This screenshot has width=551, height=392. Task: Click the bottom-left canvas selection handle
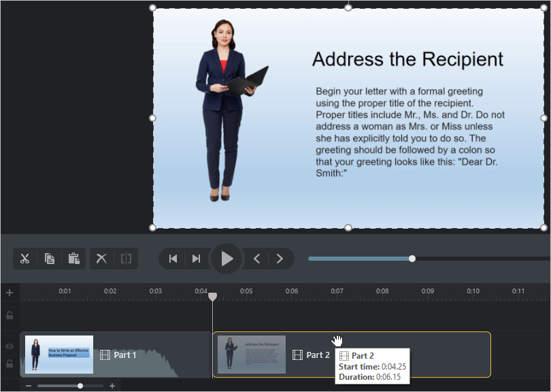[152, 228]
